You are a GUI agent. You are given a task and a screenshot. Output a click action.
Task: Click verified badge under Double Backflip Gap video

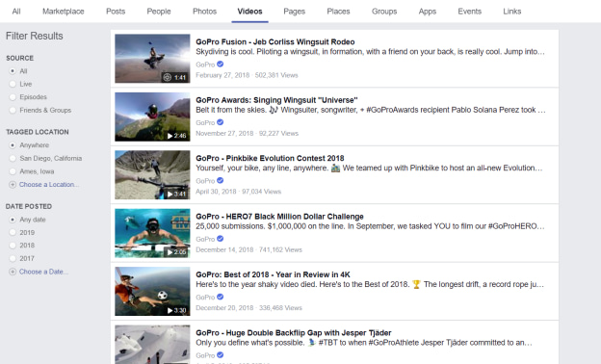pos(220,355)
